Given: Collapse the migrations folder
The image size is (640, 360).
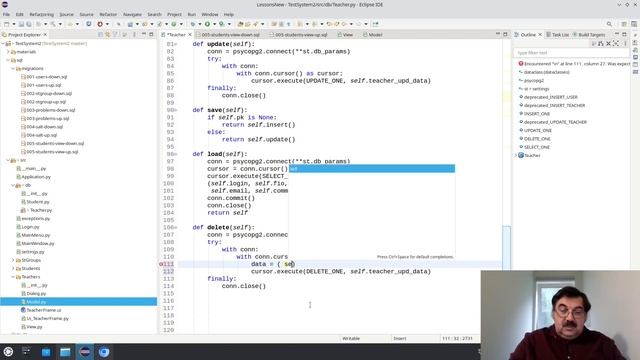Looking at the screenshot, I should point(13,69).
